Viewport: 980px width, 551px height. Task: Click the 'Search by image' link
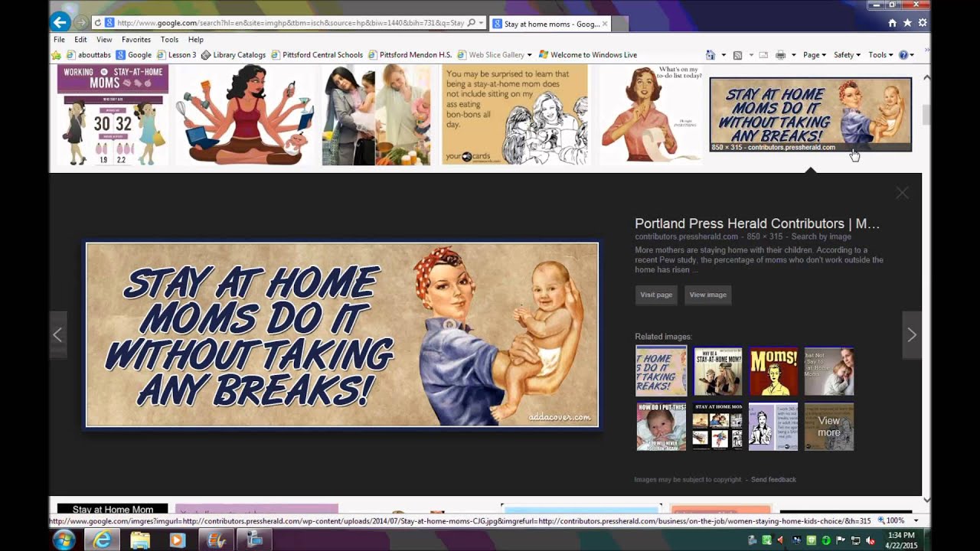coord(821,237)
